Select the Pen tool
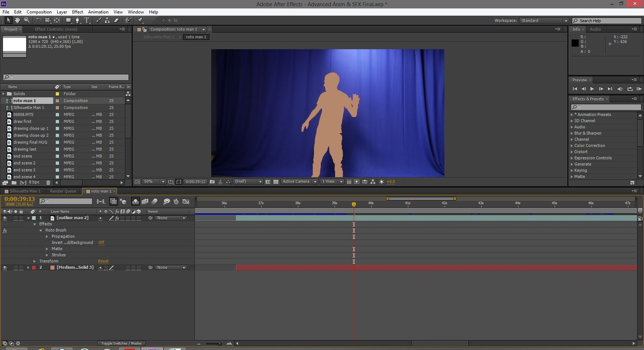This screenshot has height=350, width=644. [x=78, y=20]
